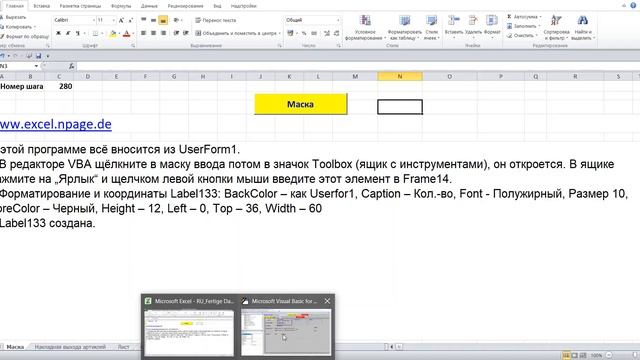Open Format as table (Форматировать как таблицу)

(404, 27)
